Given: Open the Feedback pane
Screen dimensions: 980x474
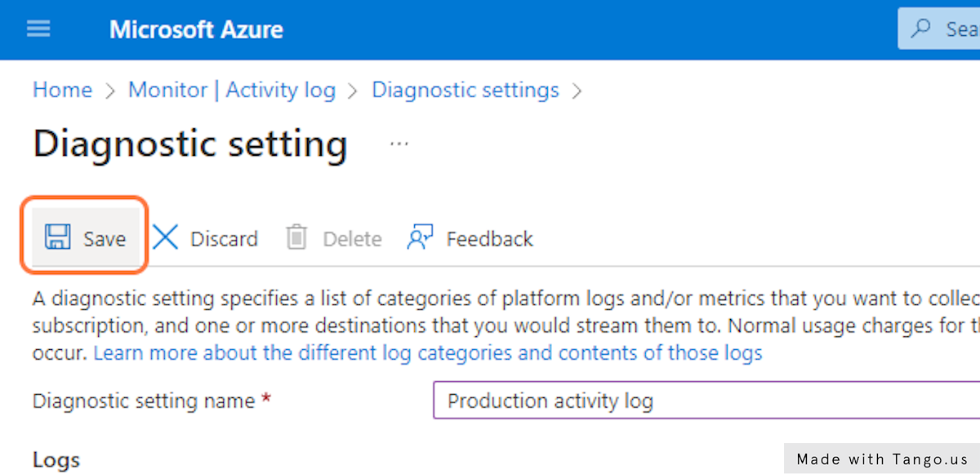Looking at the screenshot, I should [470, 238].
